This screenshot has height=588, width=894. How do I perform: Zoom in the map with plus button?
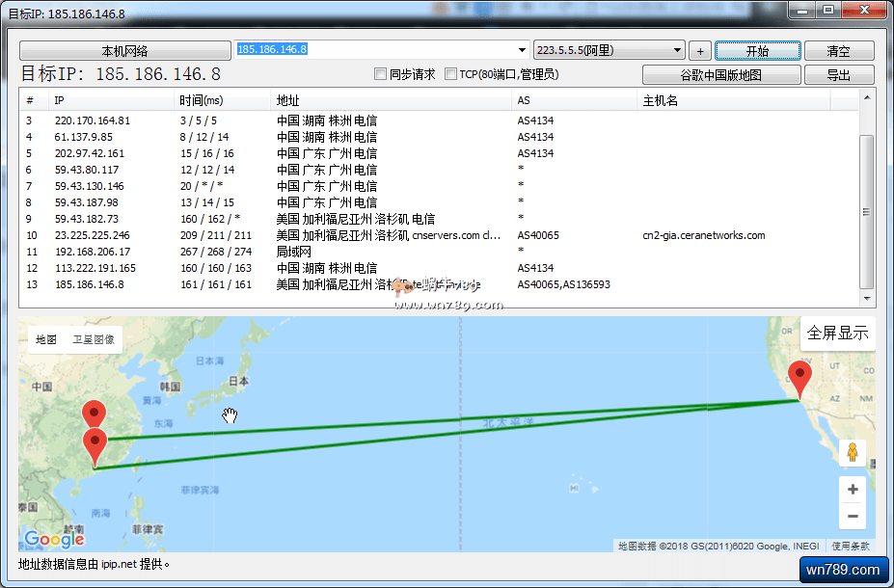852,490
